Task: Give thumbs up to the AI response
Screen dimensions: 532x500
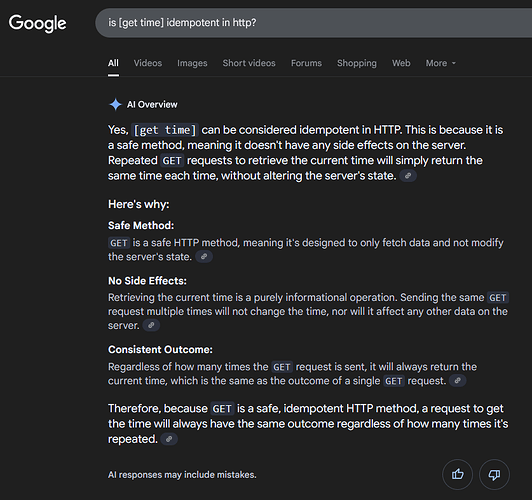Action: (x=457, y=474)
